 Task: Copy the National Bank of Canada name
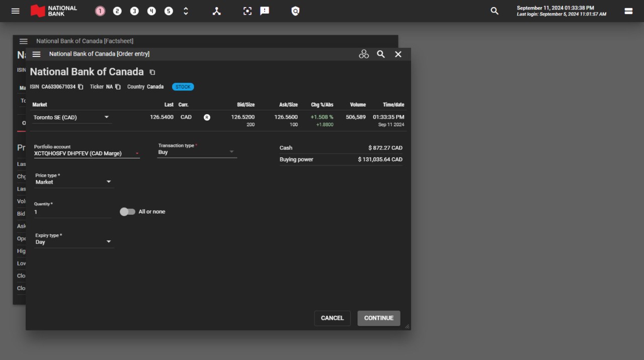[152, 72]
